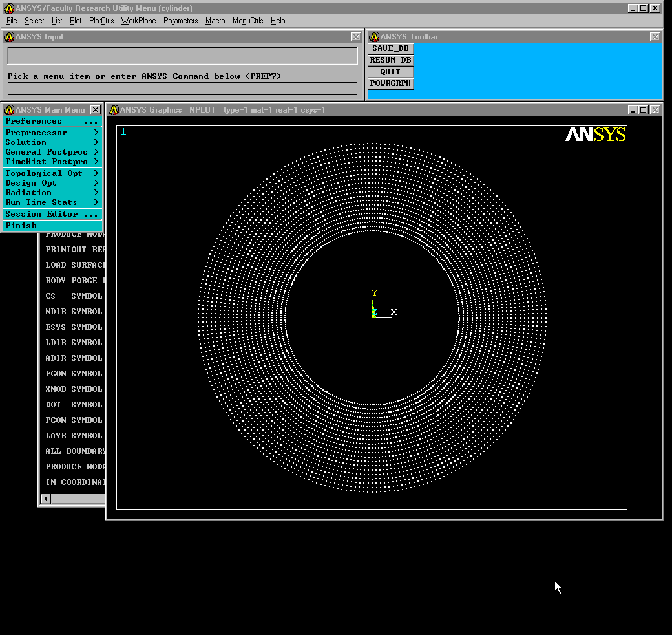The image size is (672, 635).
Task: Click 'LAYR SYMBOL' line in output window
Action: 74,436
